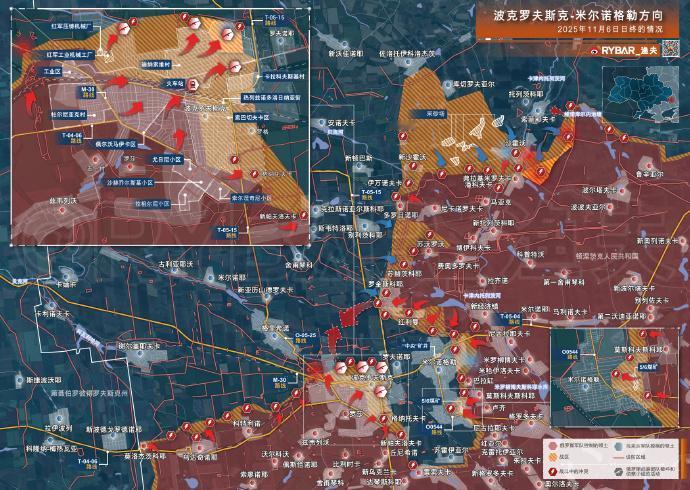Screen dimensions: 690x490
Task: Select the 马利诺夫卡 village label
Action: (x=570, y=311)
